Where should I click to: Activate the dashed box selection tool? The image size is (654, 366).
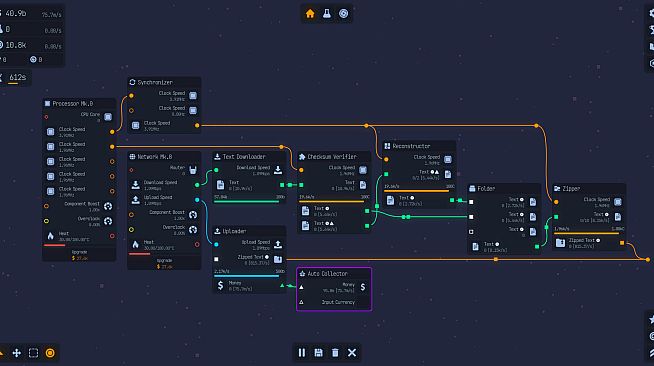[33, 353]
